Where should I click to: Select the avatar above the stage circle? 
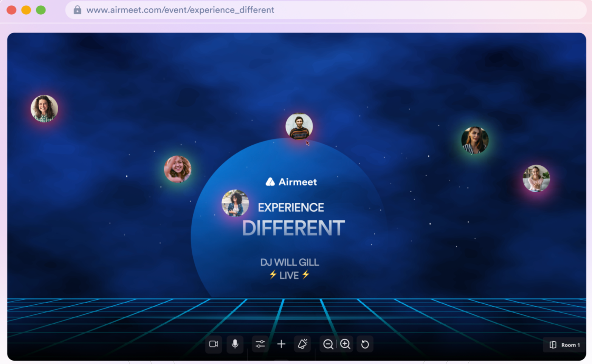click(x=299, y=126)
